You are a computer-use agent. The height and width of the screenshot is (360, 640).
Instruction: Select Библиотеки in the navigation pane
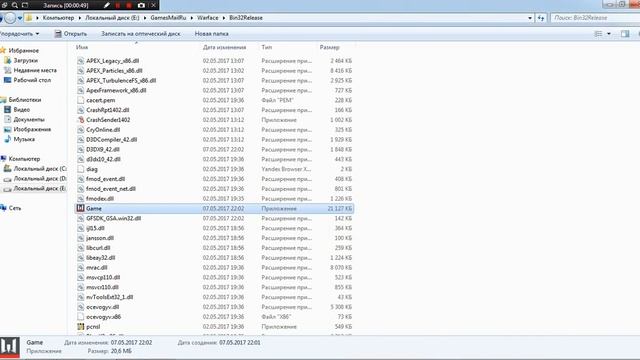[x=25, y=100]
